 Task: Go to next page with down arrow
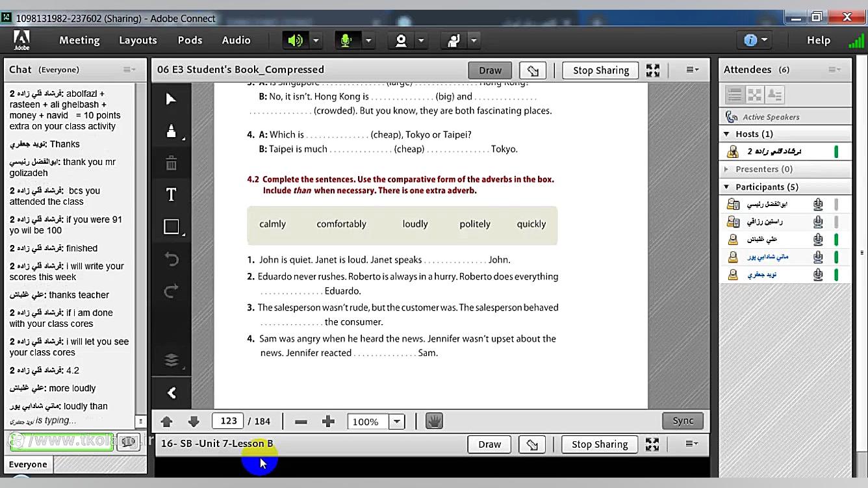point(194,421)
